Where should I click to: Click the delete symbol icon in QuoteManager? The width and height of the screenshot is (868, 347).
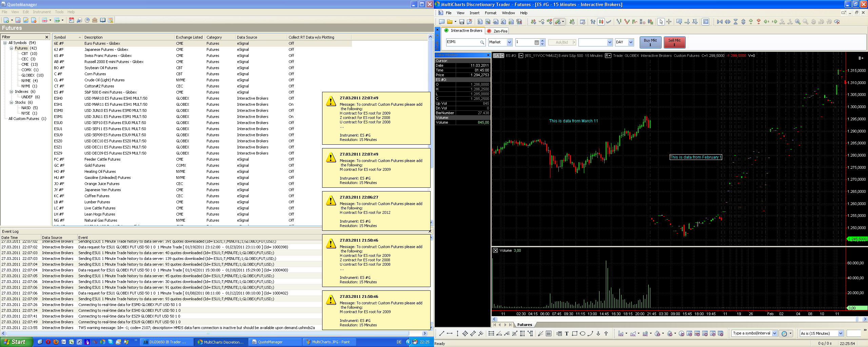point(34,20)
